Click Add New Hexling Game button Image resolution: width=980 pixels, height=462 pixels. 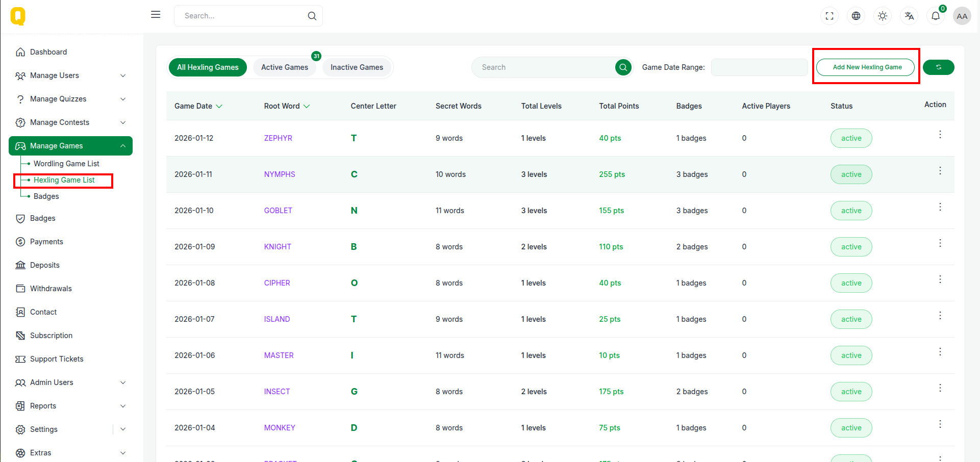(x=865, y=67)
